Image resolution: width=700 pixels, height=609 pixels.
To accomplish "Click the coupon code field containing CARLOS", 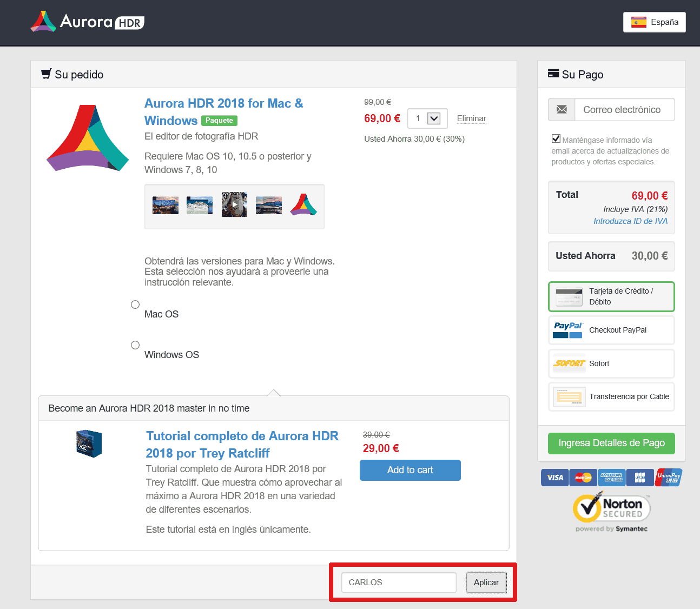I will (x=399, y=582).
